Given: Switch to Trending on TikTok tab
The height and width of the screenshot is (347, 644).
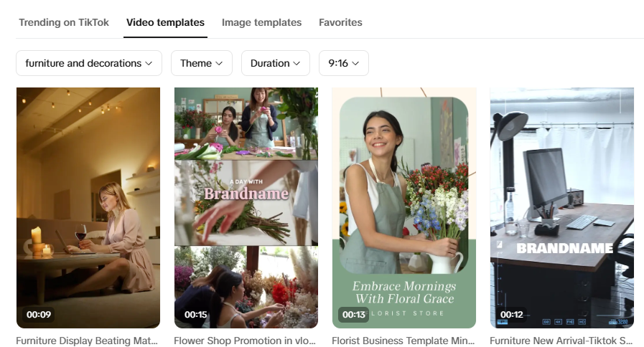Looking at the screenshot, I should pyautogui.click(x=64, y=22).
